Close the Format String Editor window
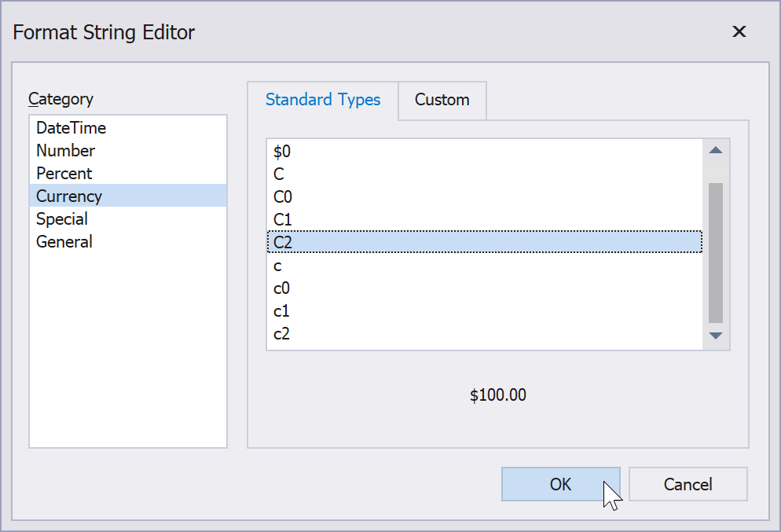 tap(739, 32)
